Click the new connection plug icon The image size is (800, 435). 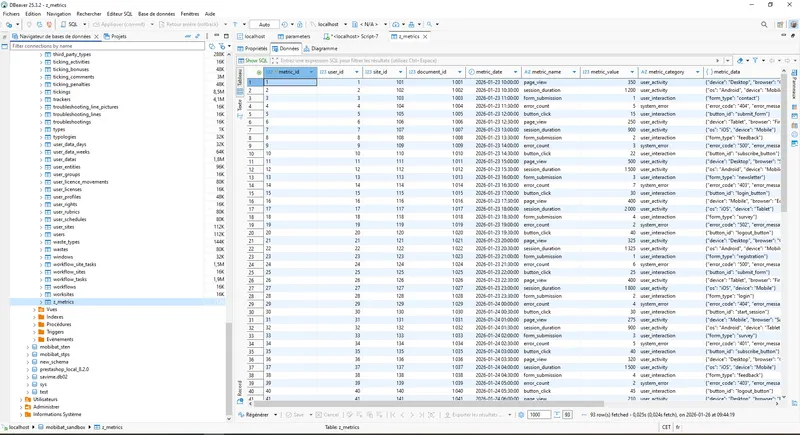point(9,24)
